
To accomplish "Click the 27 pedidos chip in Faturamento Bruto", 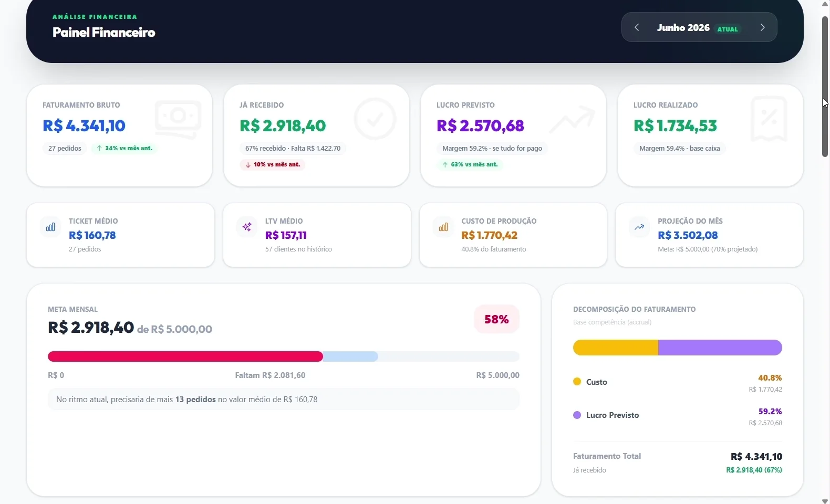I will tap(65, 149).
